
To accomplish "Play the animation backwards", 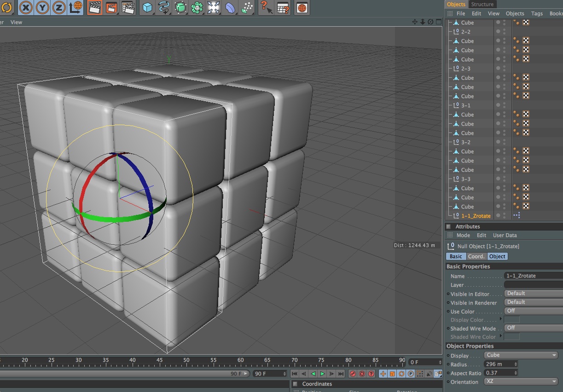I will pyautogui.click(x=313, y=374).
